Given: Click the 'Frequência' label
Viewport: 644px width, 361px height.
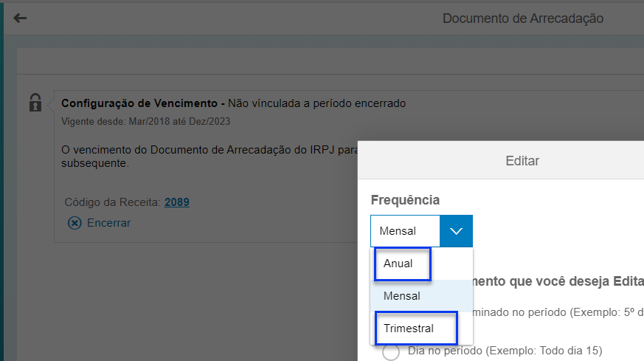Looking at the screenshot, I should point(405,200).
